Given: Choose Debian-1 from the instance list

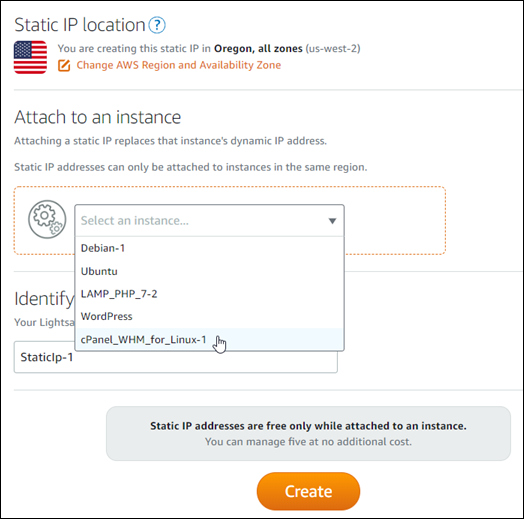Looking at the screenshot, I should click(210, 248).
